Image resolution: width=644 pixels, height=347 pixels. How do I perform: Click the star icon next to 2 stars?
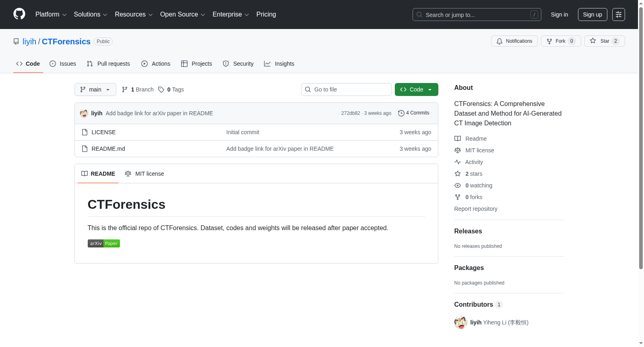(458, 174)
